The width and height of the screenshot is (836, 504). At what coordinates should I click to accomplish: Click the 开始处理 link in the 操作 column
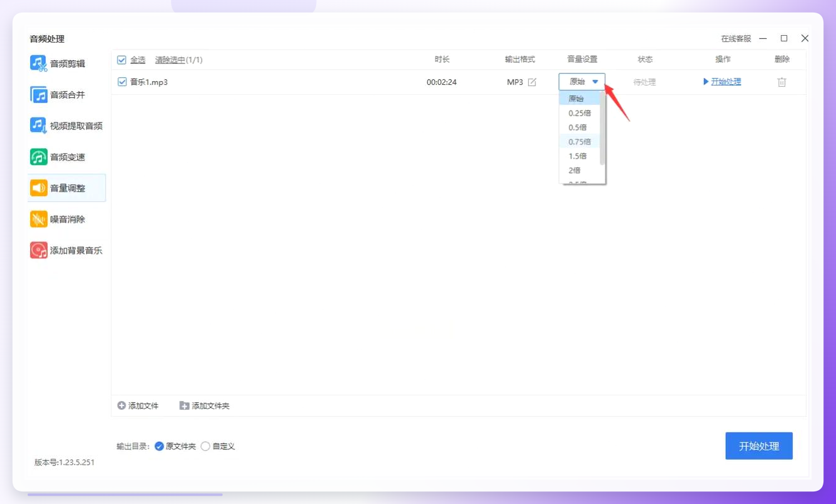pos(726,82)
